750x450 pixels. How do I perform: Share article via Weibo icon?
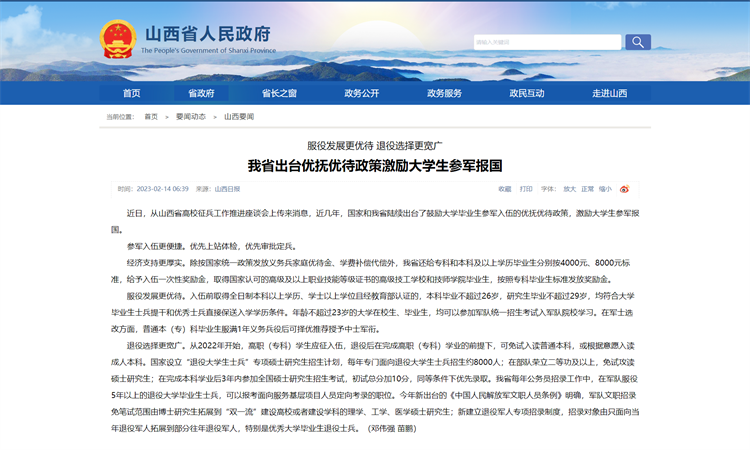(x=625, y=188)
